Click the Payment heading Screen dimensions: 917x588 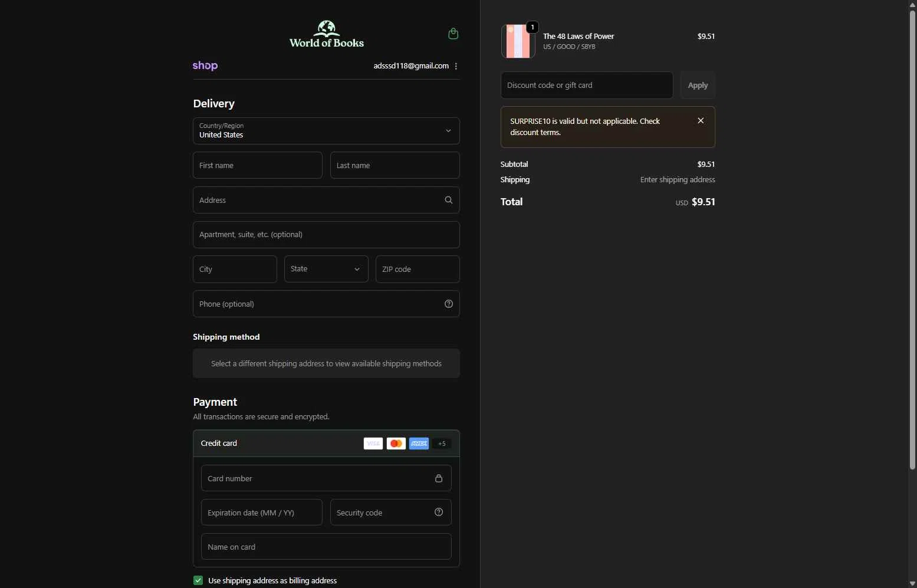[215, 402]
